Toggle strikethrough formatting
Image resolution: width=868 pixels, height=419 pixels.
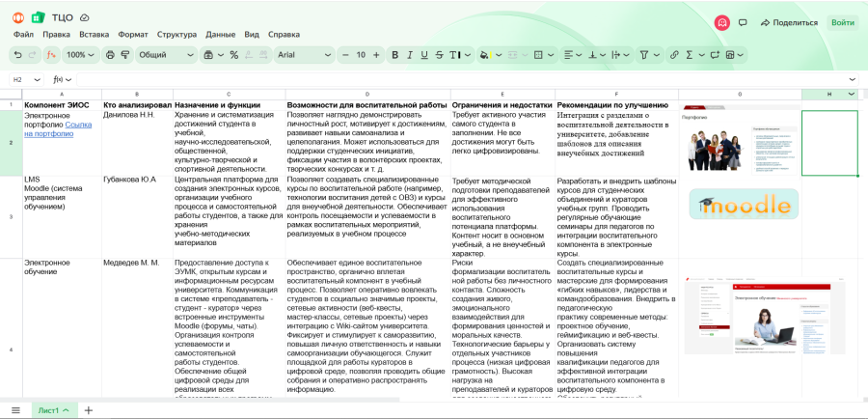point(440,55)
